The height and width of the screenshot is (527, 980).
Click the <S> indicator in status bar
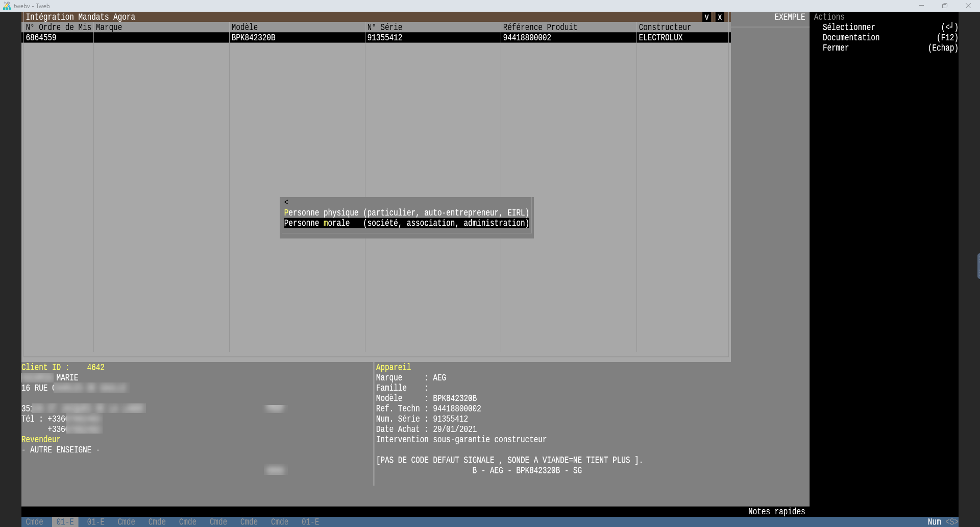(x=951, y=521)
